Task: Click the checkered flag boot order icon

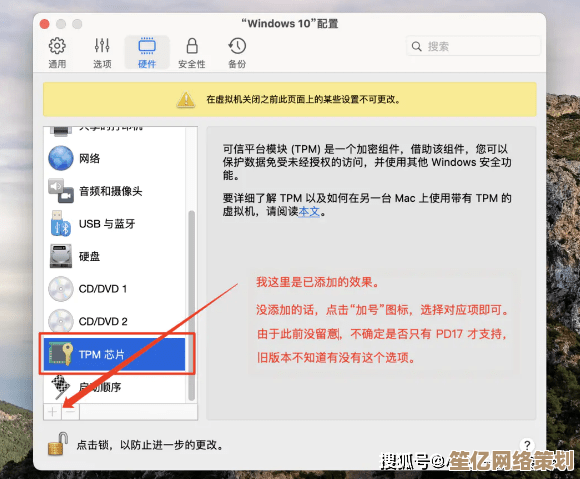Action: [x=60, y=387]
